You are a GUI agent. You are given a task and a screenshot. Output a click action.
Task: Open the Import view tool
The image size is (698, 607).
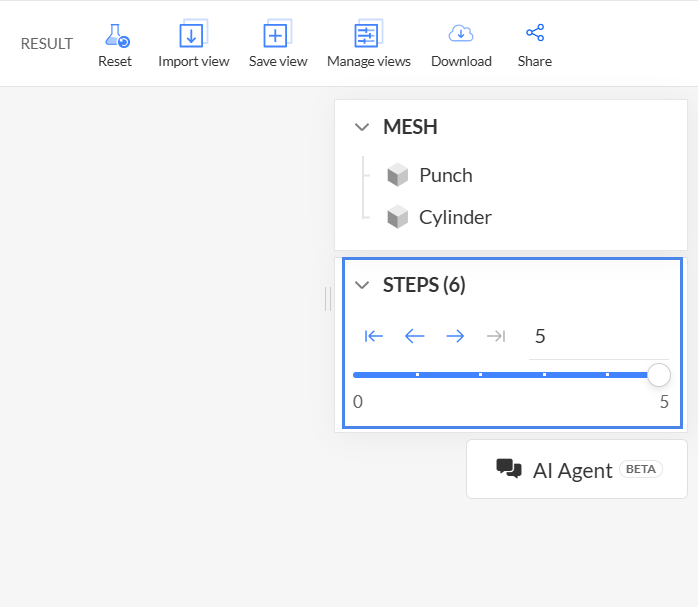click(x=193, y=44)
